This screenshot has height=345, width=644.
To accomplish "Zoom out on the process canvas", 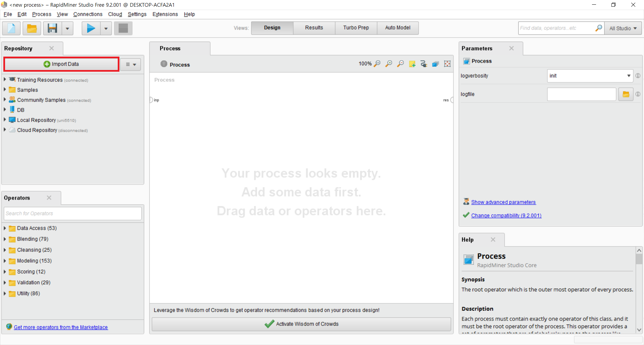I will [x=400, y=64].
